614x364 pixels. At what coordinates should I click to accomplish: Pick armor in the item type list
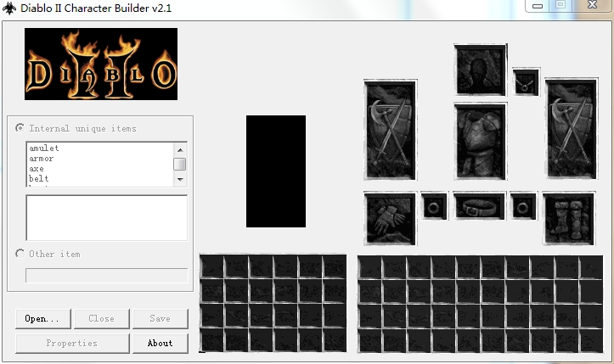[x=41, y=158]
